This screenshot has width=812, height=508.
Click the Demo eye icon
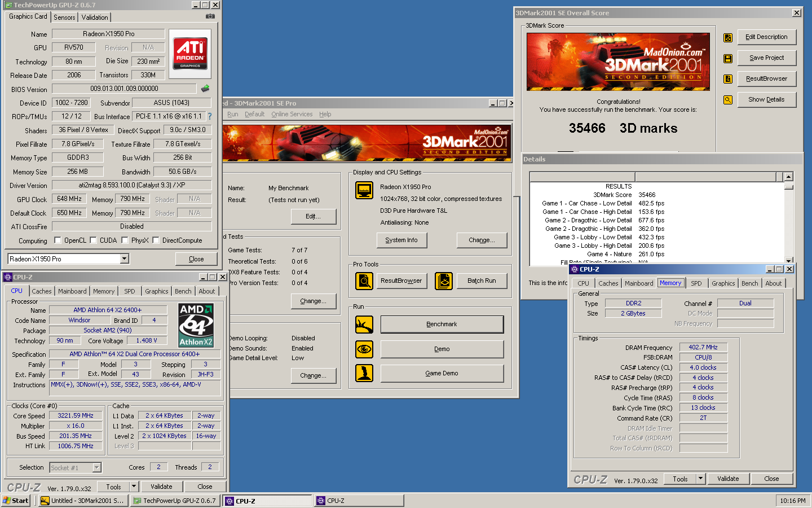[x=364, y=349]
